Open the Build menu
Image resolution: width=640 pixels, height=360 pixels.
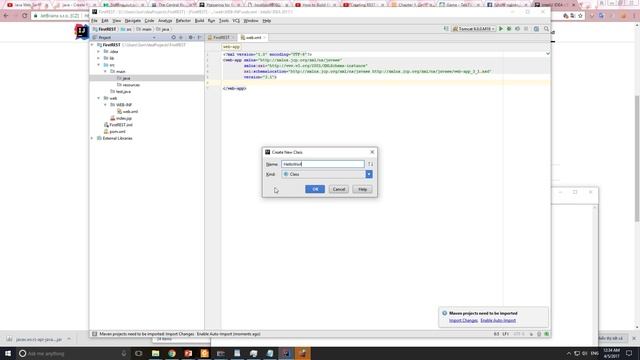[199, 20]
